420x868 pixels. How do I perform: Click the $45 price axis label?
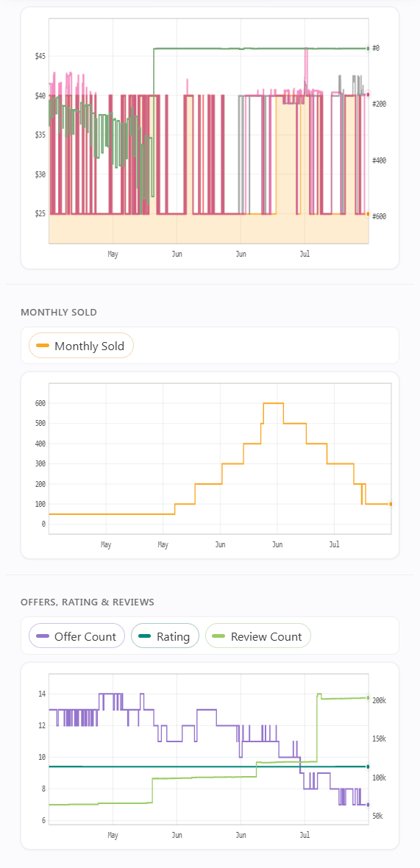point(40,56)
